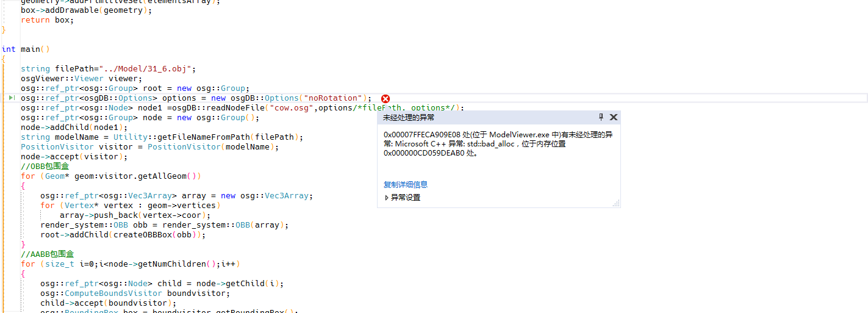The width and height of the screenshot is (868, 313).
Task: Click the std::bad_alloc exception message text
Action: pyautogui.click(x=497, y=144)
